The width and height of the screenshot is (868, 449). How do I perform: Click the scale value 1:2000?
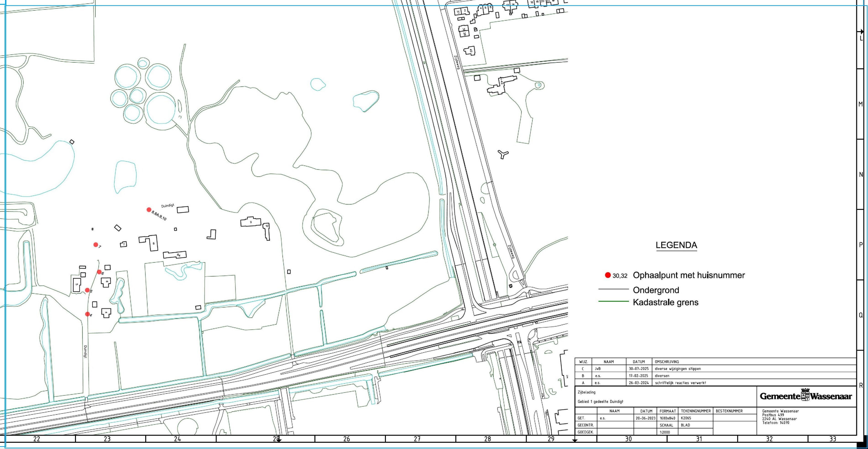665,432
